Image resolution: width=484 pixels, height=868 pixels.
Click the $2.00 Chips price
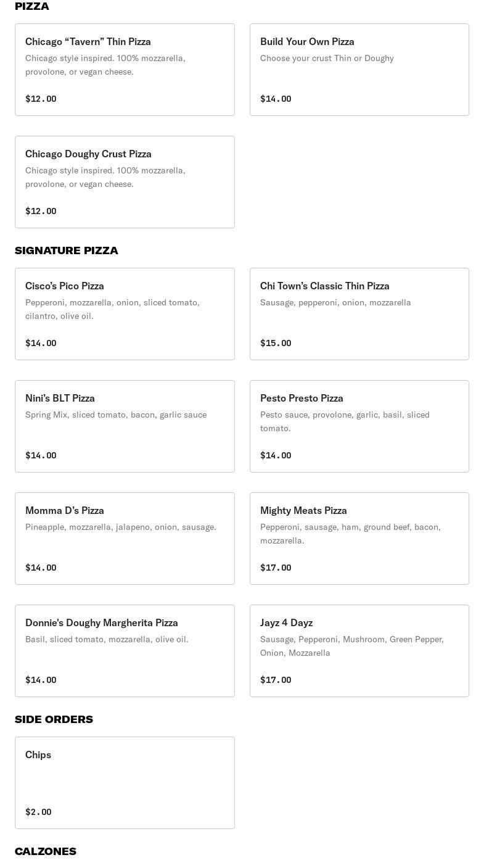pos(38,812)
